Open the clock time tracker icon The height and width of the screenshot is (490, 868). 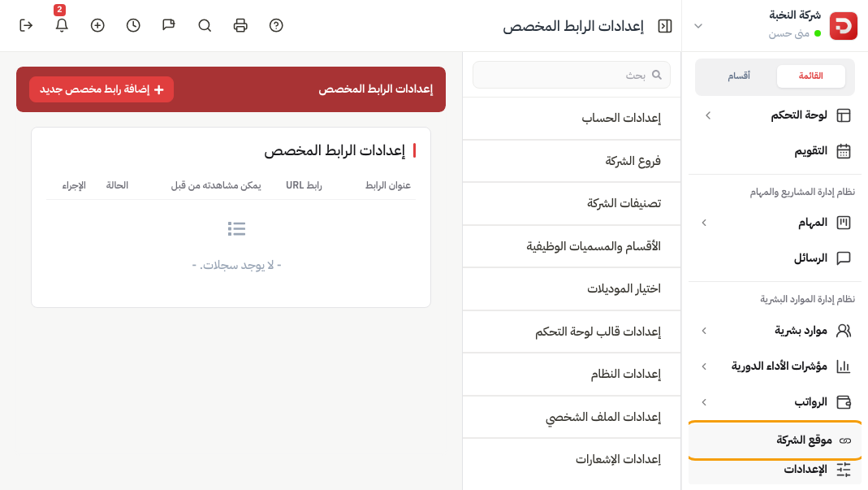tap(133, 25)
